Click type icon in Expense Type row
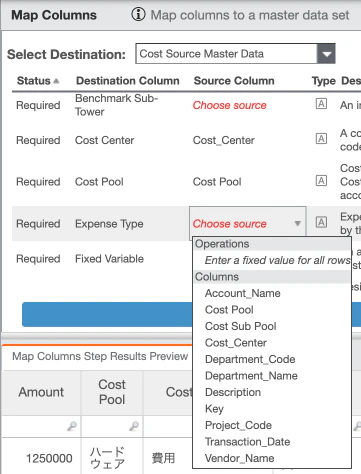The height and width of the screenshot is (474, 361). point(321,222)
